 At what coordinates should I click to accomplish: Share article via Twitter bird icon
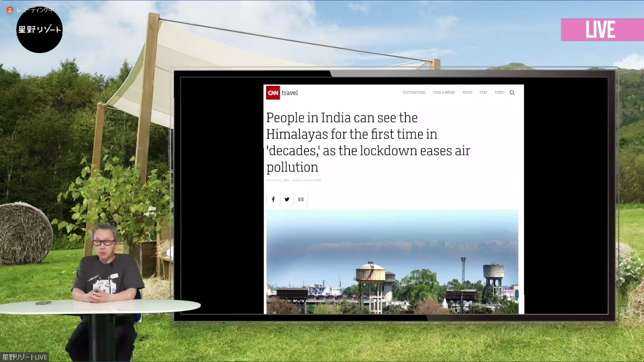pos(287,199)
